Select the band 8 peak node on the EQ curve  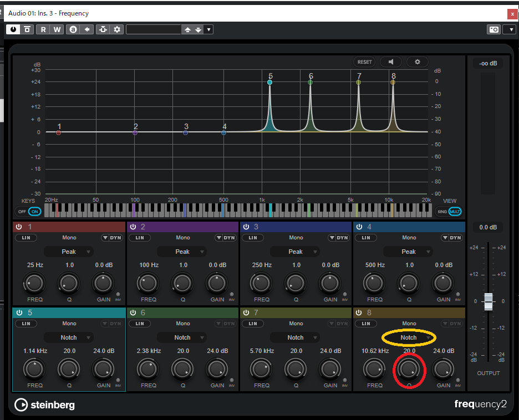point(393,82)
